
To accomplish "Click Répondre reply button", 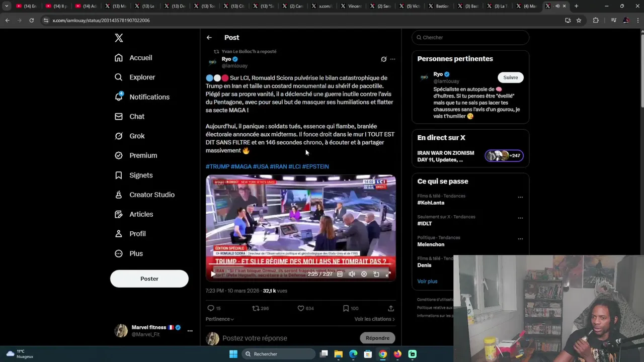I will pyautogui.click(x=377, y=338).
